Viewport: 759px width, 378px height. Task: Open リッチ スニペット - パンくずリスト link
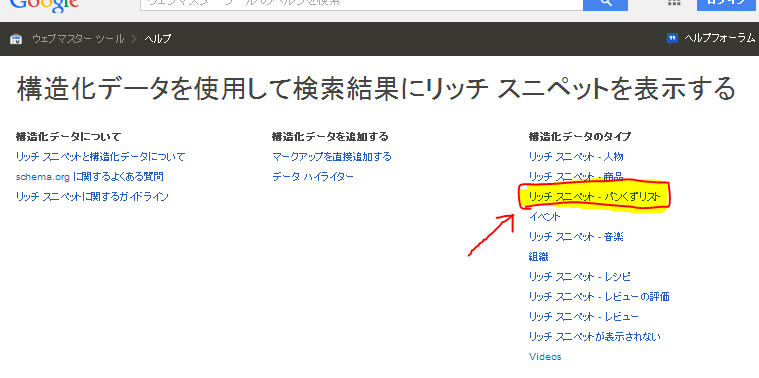594,197
